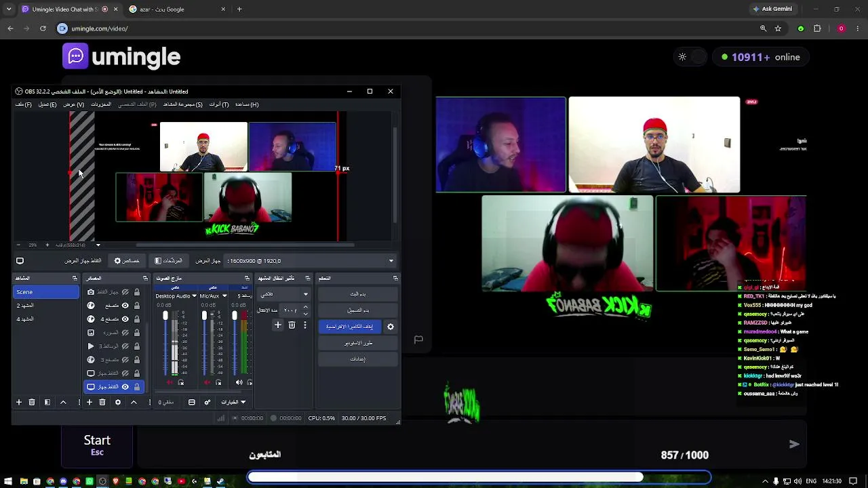
Task: Move selected source up in Sources panel
Action: [x=134, y=403]
